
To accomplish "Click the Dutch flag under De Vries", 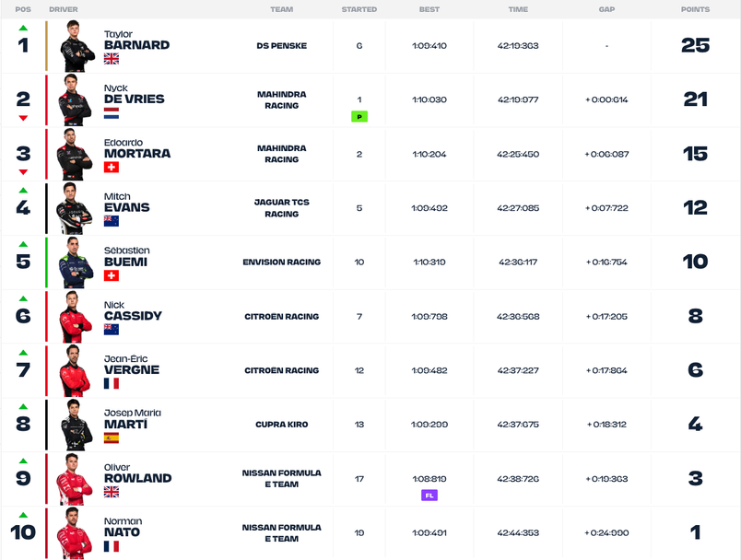I will (112, 113).
